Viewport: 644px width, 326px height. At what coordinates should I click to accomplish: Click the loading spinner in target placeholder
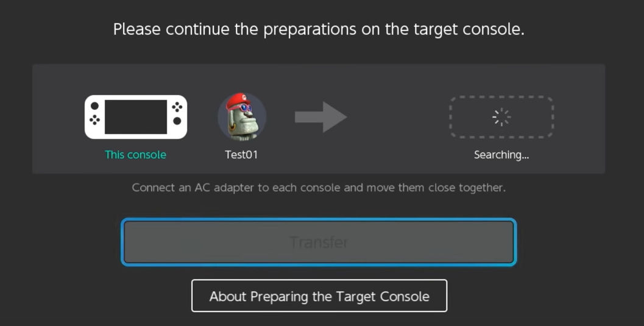501,117
